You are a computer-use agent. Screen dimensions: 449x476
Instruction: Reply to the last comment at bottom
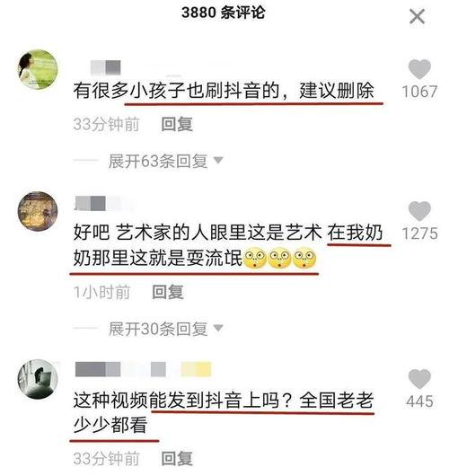click(x=177, y=458)
